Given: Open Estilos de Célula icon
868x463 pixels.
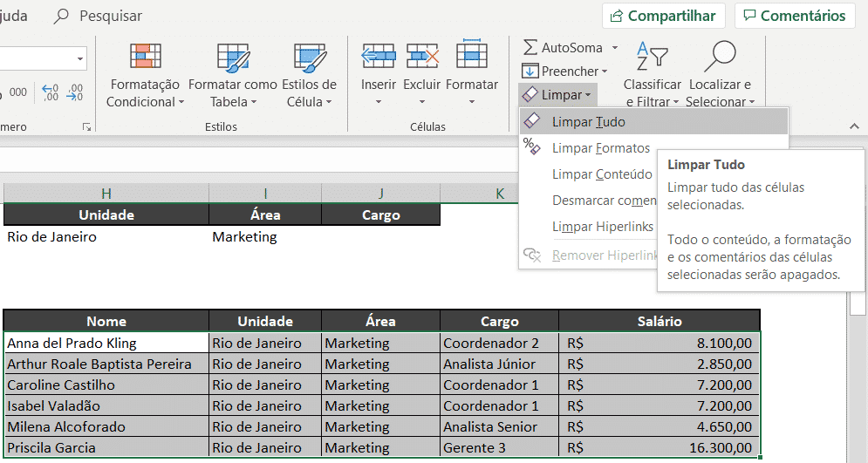Looking at the screenshot, I should (310, 58).
